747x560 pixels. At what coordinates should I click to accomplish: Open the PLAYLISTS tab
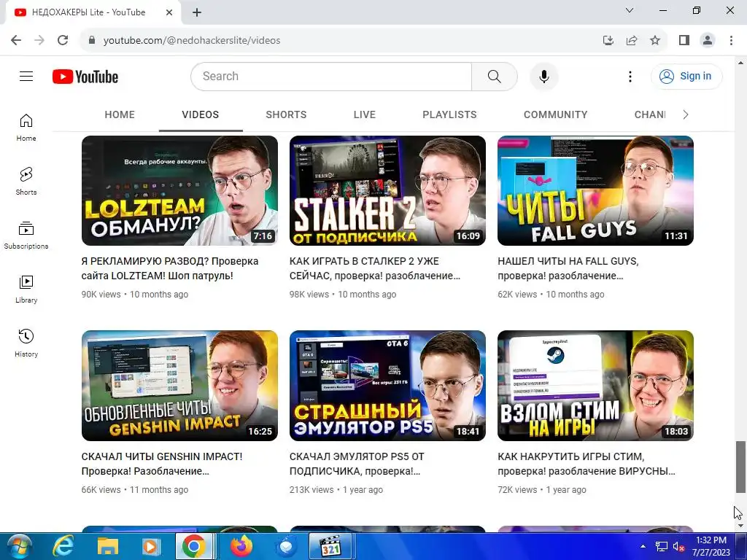[449, 114]
